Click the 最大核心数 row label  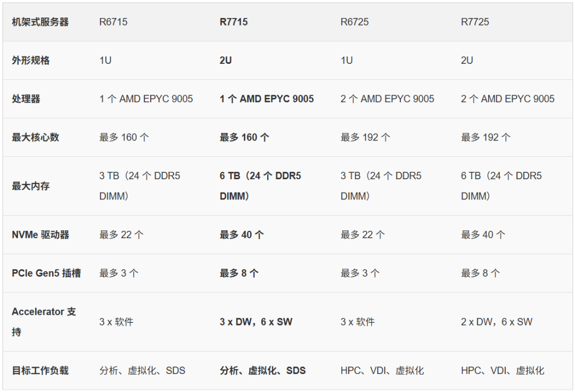pos(36,137)
